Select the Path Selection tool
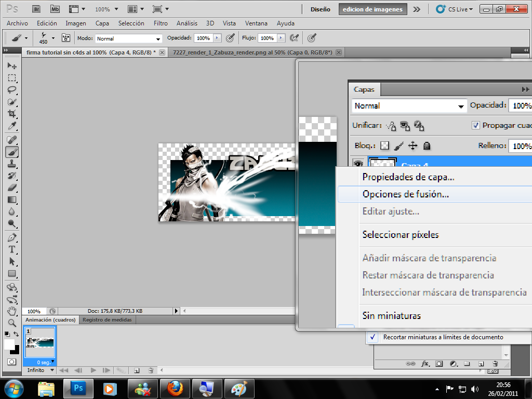 click(x=12, y=261)
